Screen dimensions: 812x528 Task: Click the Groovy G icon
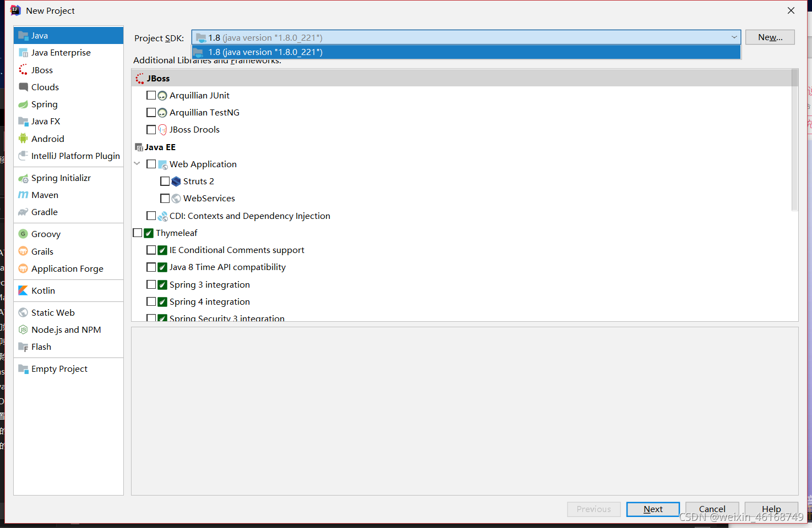tap(23, 234)
